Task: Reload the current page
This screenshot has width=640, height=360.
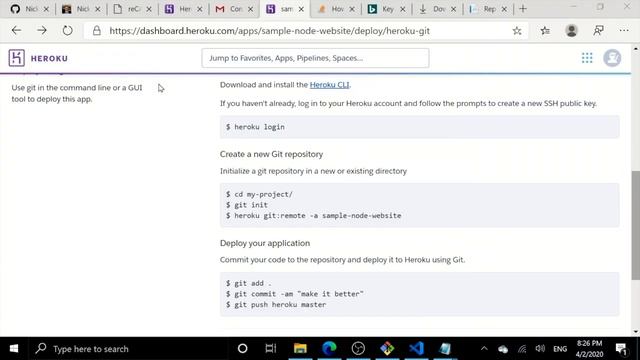Action: 67,31
